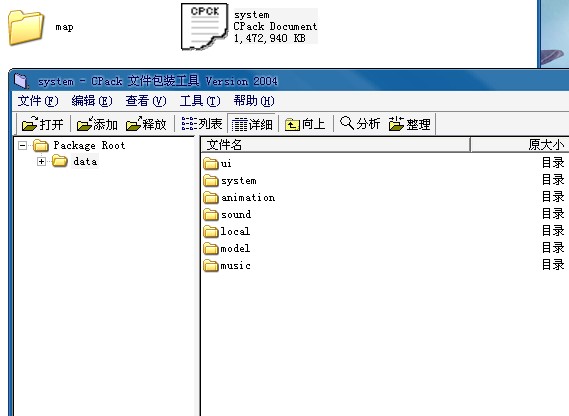569x416 pixels.
Task: Open the 工具(T) menu
Action: point(200,101)
